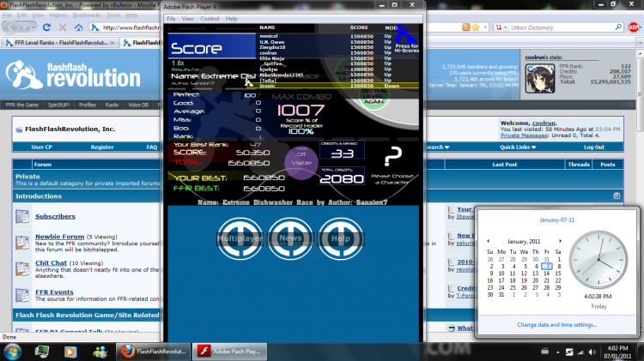
Task: Open Help menu in Adobe Flash Player
Action: pos(231,19)
